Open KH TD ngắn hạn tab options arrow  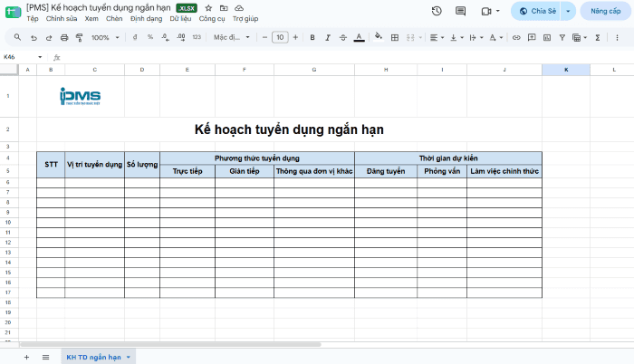pyautogui.click(x=129, y=357)
